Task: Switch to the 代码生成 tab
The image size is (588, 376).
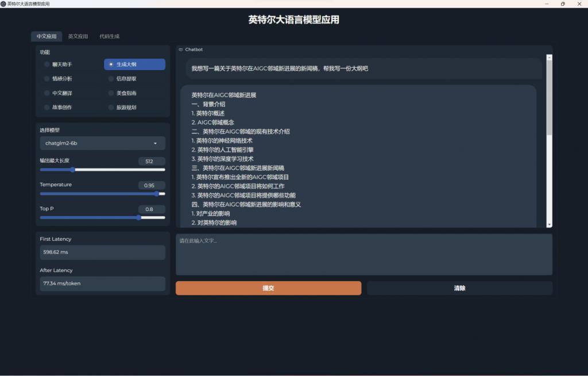Action: [x=113, y=36]
